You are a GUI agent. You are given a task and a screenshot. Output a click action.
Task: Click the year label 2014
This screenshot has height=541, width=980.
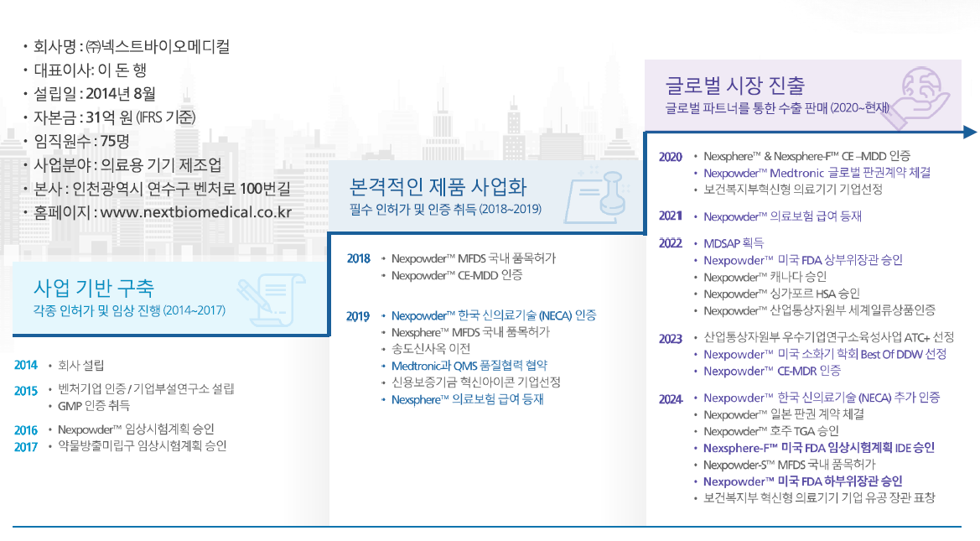(x=26, y=365)
